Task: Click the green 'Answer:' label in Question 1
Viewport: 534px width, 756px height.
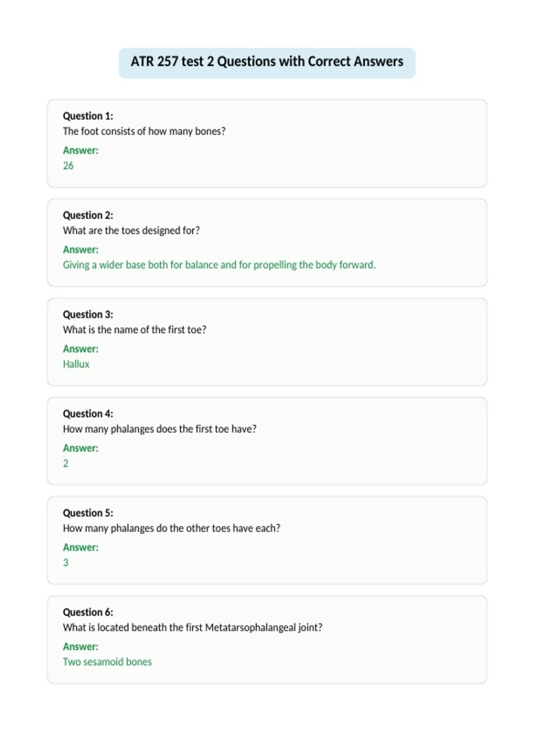Action: point(81,150)
